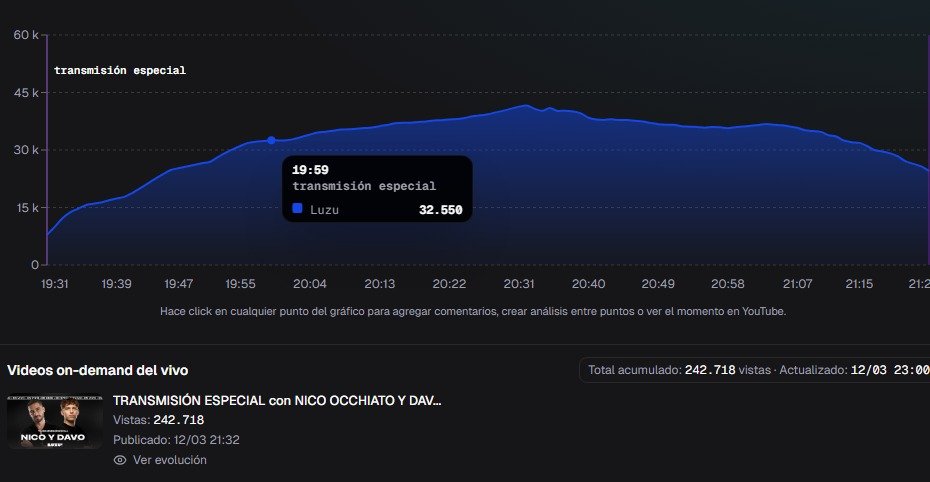The image size is (930, 482).
Task: Click the 30 k label on the vertical axis
Action: point(26,150)
